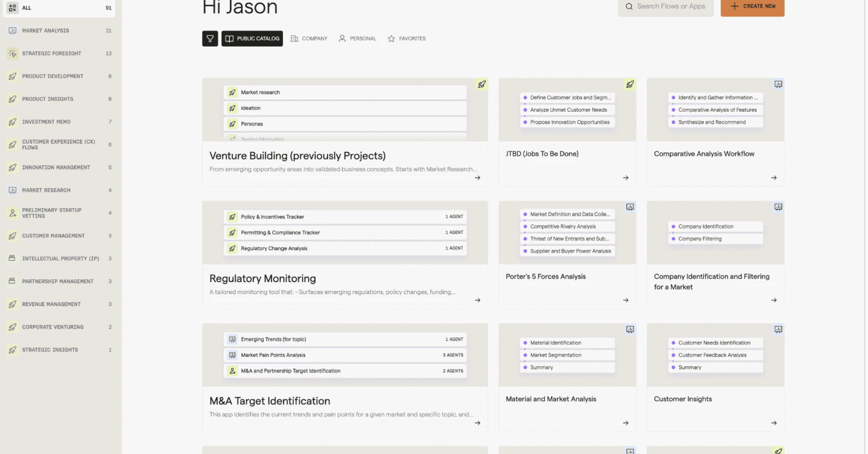868x454 pixels.
Task: Click chart badge on Comparative Analysis Workflow card
Action: [x=778, y=84]
